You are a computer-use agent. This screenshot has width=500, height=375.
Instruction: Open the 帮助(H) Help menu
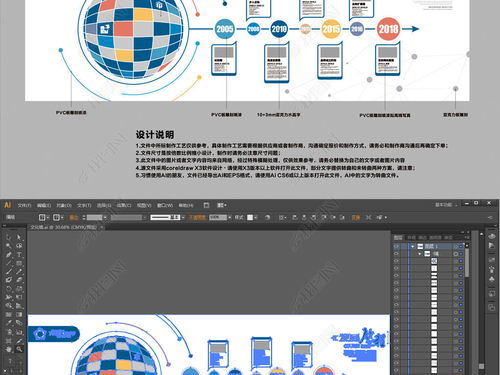pyautogui.click(x=186, y=205)
